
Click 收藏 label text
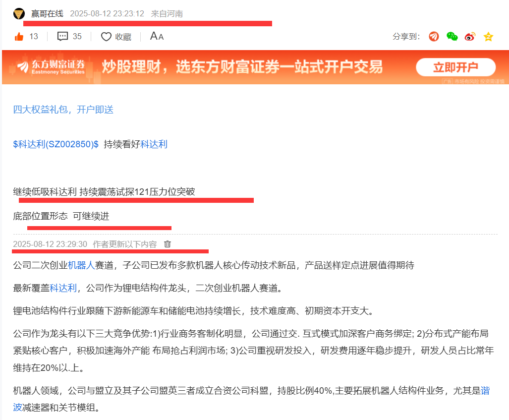pos(123,37)
